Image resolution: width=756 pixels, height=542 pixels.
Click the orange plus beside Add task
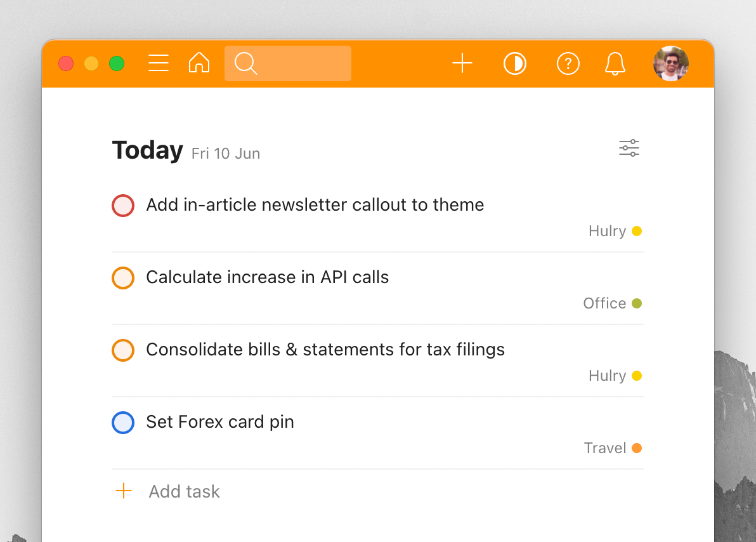[x=124, y=491]
